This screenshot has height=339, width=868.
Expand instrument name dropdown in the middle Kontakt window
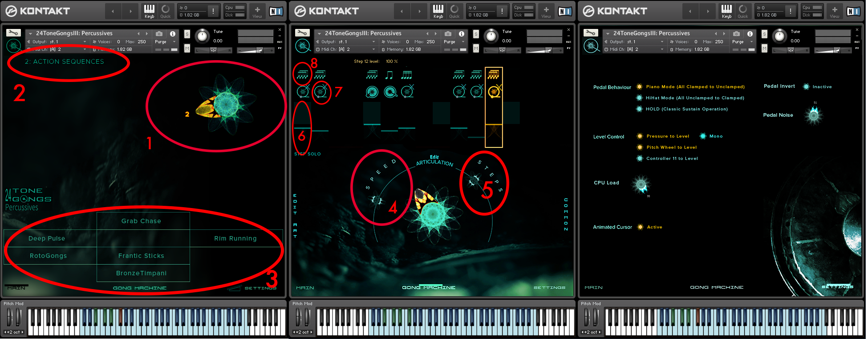tap(319, 33)
